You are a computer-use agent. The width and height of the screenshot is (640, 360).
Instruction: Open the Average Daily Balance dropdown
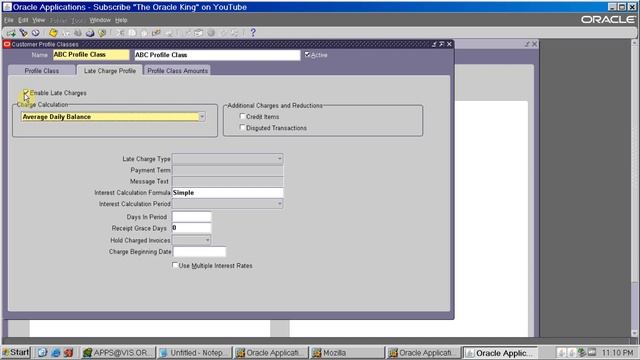point(202,117)
